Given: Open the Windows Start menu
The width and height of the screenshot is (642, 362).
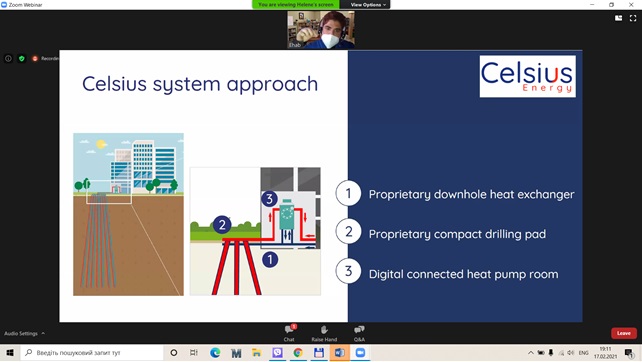Looking at the screenshot, I should pos(10,353).
